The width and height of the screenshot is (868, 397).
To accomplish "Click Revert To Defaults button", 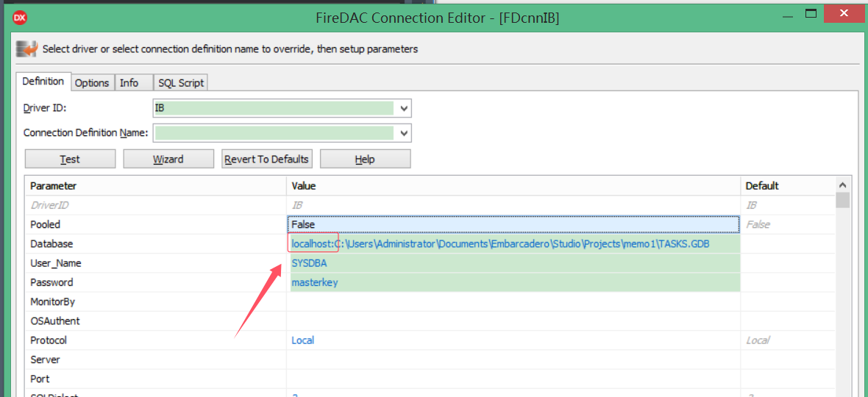I will [x=267, y=160].
